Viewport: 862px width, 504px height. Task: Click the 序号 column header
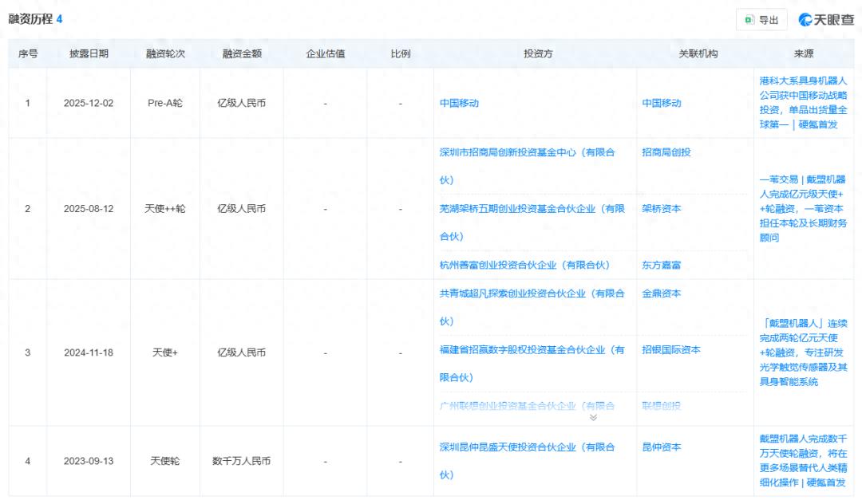pos(27,53)
